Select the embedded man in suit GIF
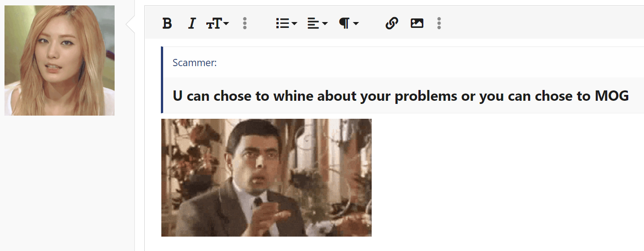 [266, 178]
